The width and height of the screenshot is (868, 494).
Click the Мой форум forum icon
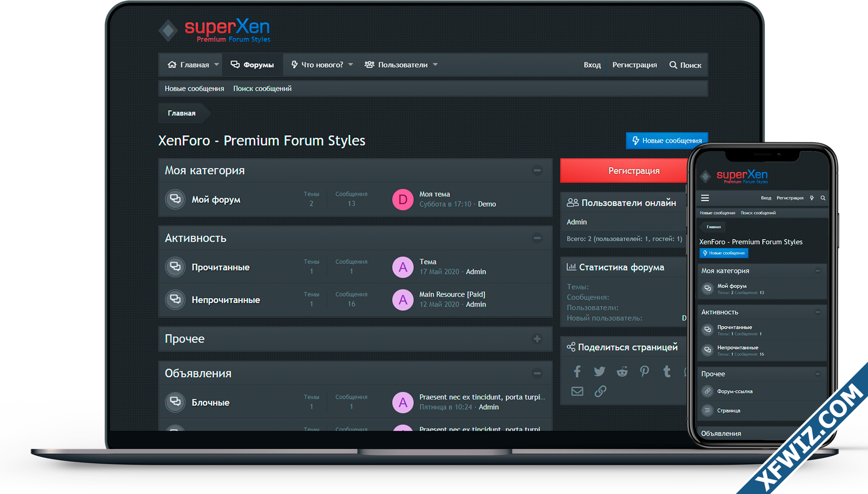[175, 199]
